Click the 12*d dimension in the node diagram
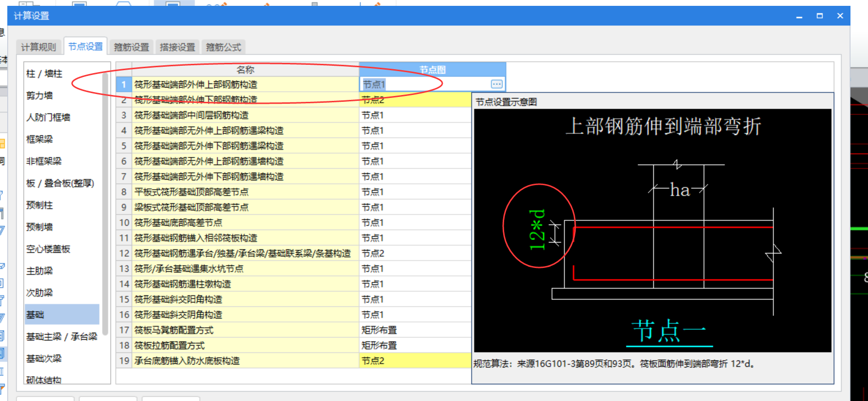 click(x=537, y=229)
